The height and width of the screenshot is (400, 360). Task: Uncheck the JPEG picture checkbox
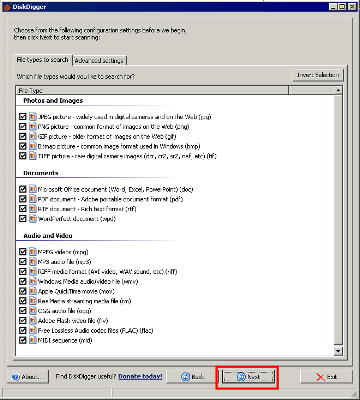22,117
